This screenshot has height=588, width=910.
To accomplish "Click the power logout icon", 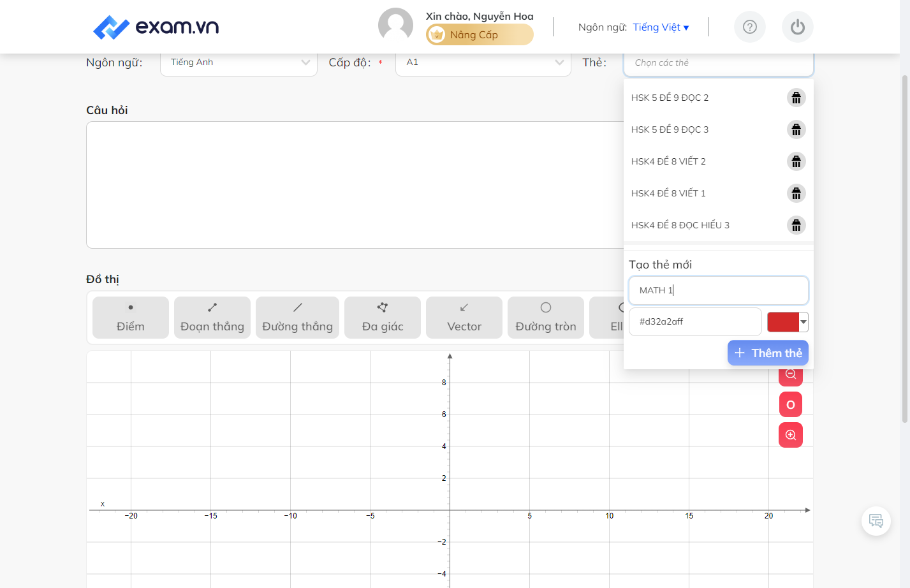I will click(798, 27).
